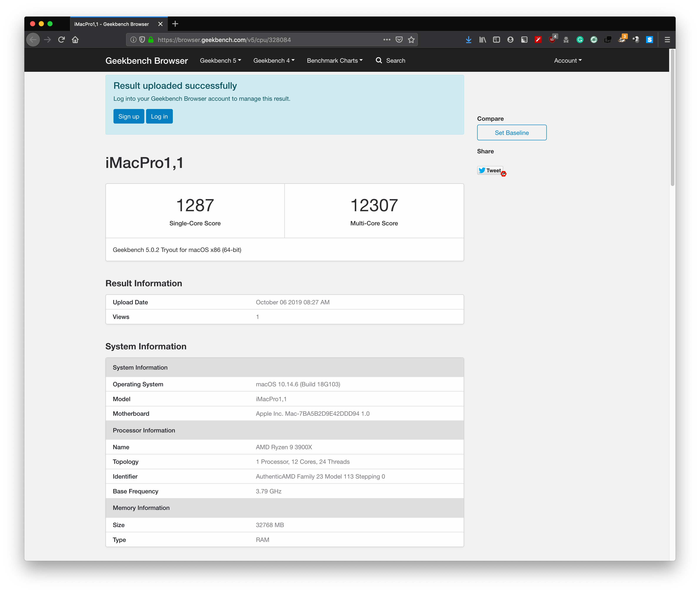Click the URL address field
The image size is (700, 593).
[262, 40]
